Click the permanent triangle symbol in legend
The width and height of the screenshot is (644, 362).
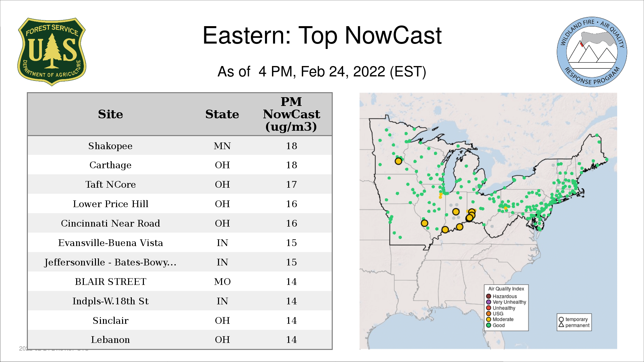(561, 325)
